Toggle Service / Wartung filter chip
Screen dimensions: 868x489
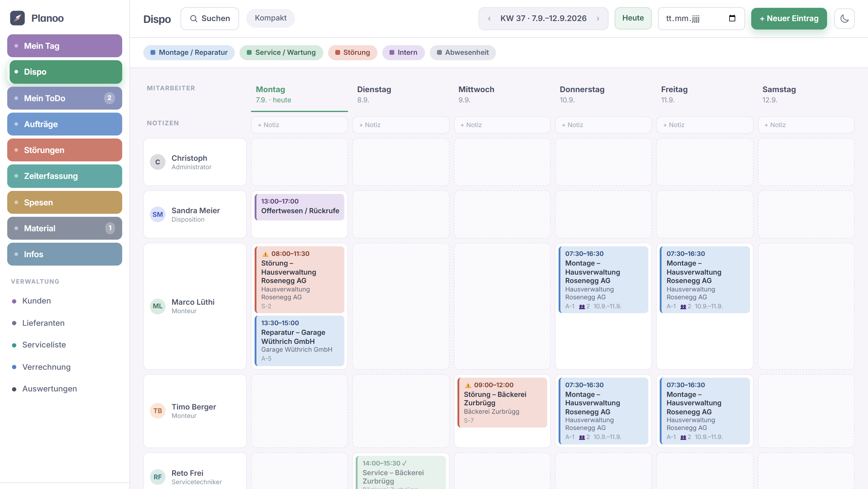281,53
